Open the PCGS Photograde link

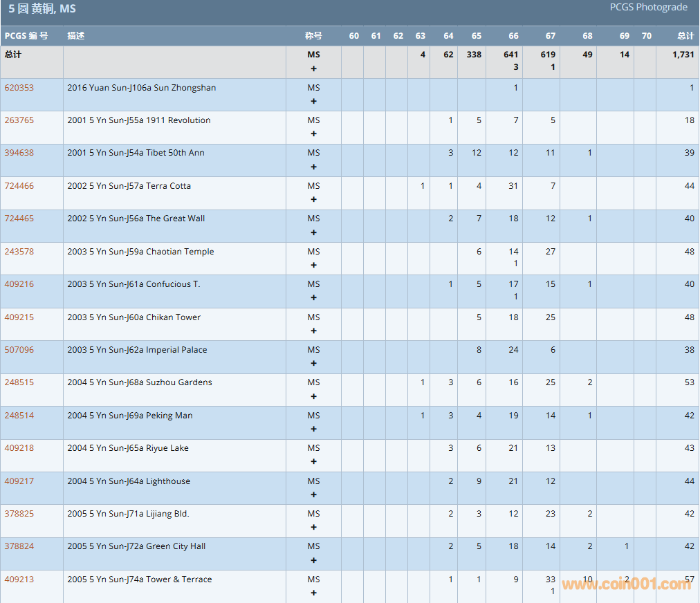(x=648, y=7)
